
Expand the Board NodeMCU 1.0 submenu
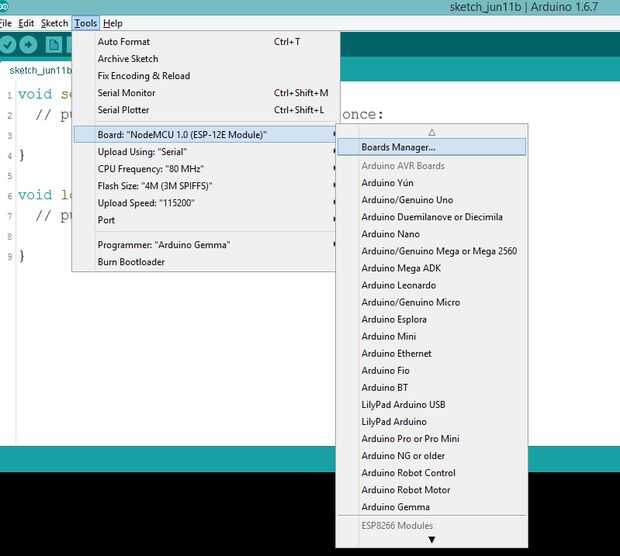pyautogui.click(x=206, y=134)
